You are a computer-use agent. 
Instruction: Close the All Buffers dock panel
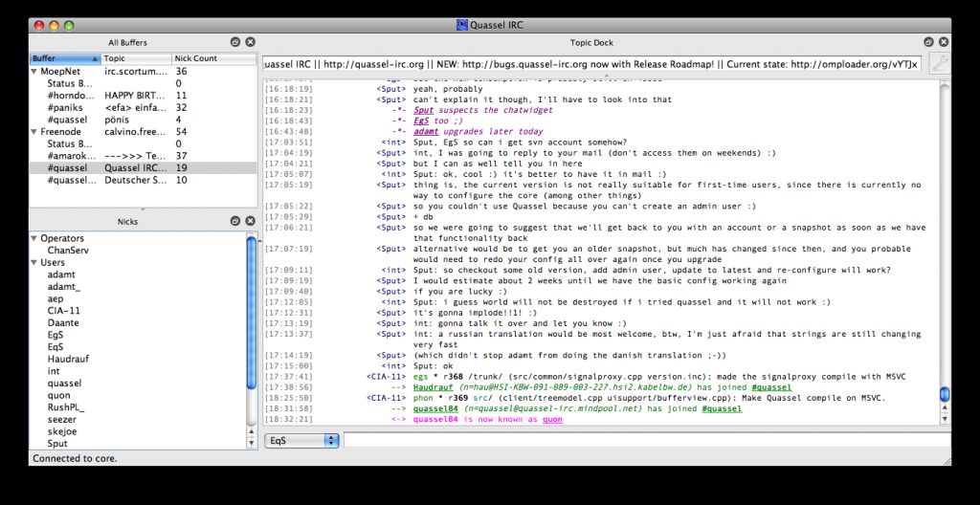tap(250, 42)
